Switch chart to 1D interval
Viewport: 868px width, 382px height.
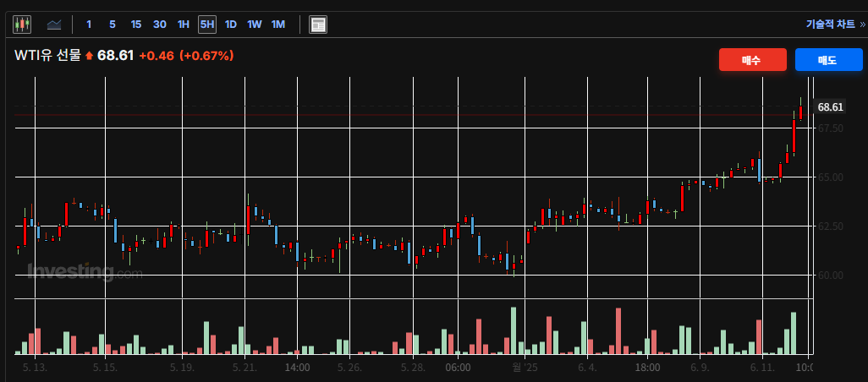coord(231,25)
